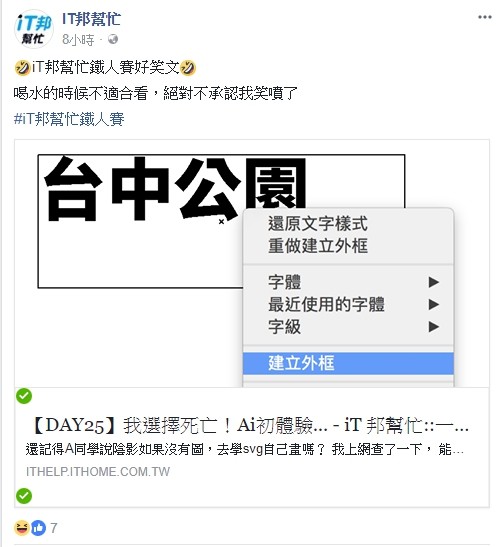
Task: Open the post options three-dots menu
Action: [x=485, y=17]
